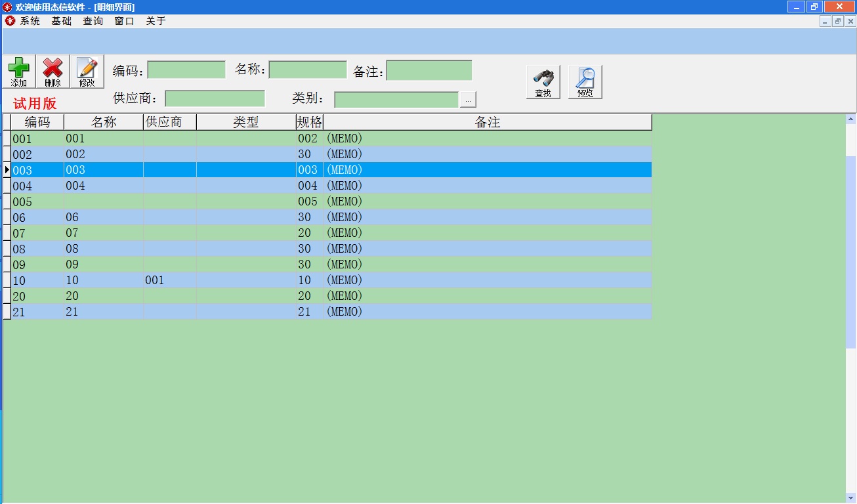Click the vertical scrollbar thumb

[851, 253]
